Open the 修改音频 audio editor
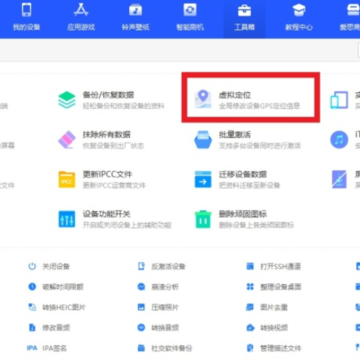The image size is (360, 360). (49, 328)
